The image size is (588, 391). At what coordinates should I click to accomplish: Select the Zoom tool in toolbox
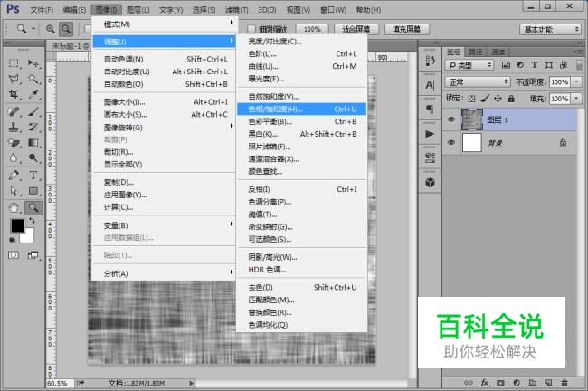pyautogui.click(x=33, y=207)
